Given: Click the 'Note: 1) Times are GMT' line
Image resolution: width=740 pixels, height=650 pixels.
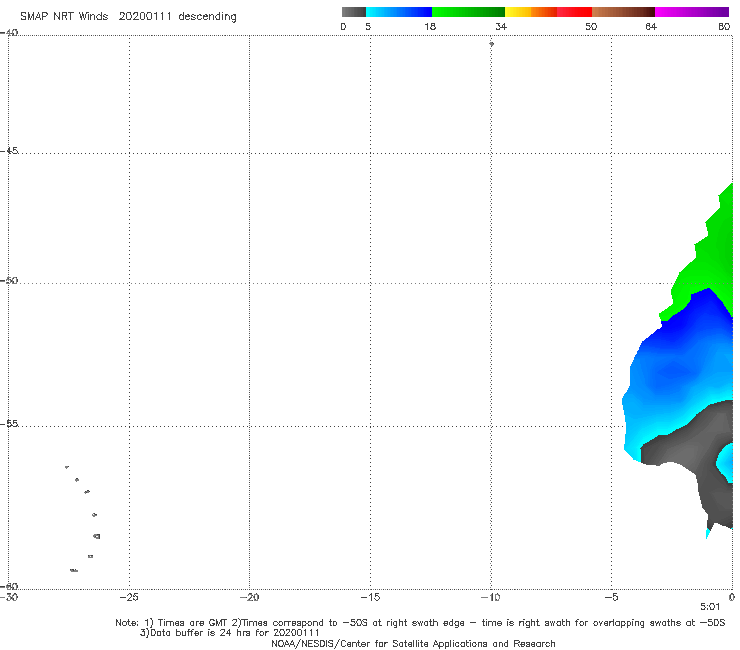Looking at the screenshot, I should click(x=420, y=623).
